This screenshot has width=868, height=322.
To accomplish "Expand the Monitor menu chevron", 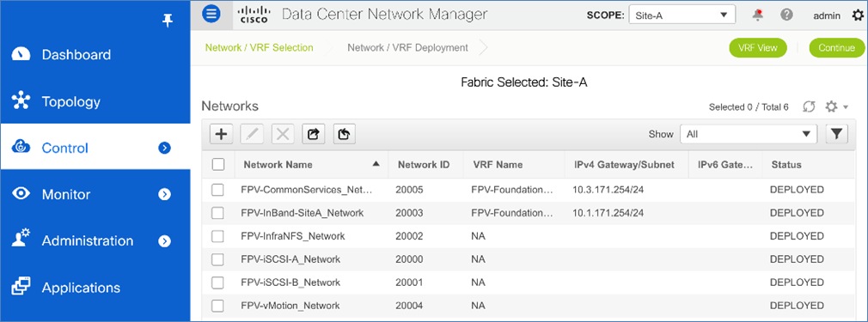I will (164, 194).
